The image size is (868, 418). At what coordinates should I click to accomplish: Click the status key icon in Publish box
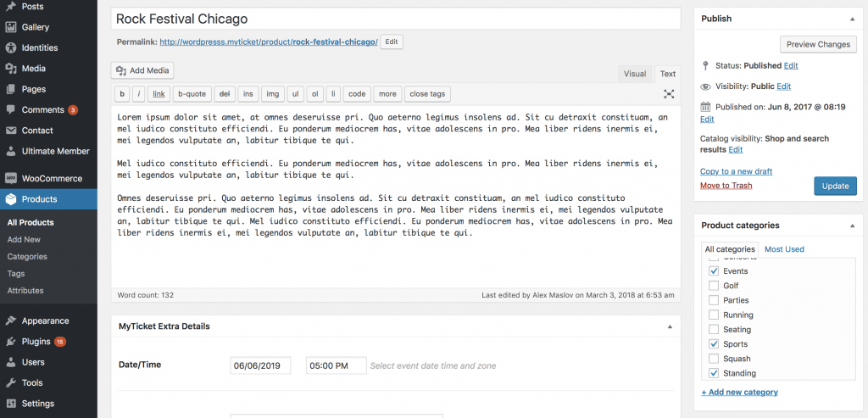pos(705,66)
